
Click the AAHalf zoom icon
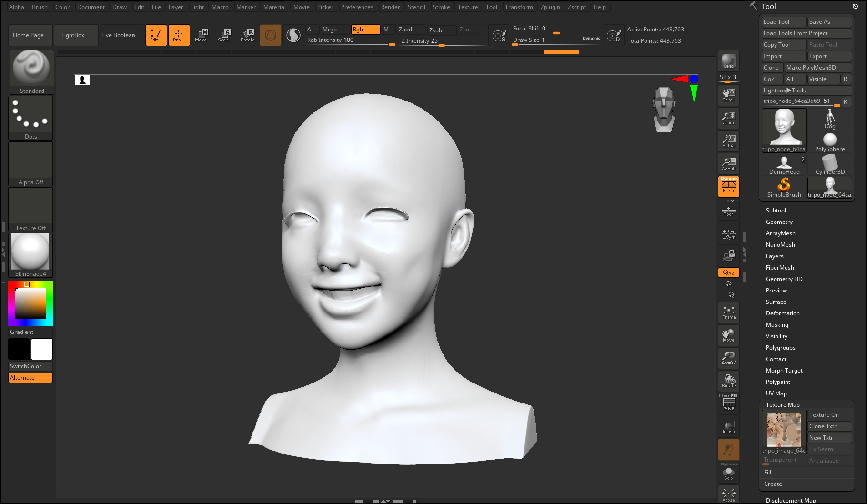pos(728,163)
